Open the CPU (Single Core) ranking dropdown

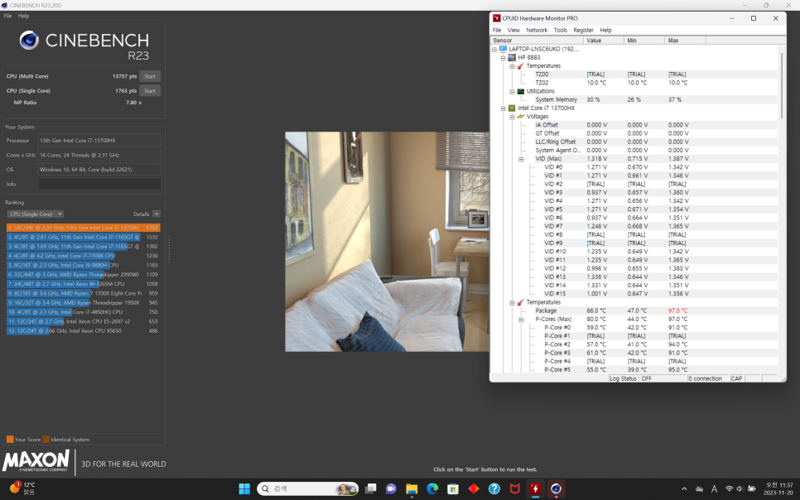(x=35, y=214)
